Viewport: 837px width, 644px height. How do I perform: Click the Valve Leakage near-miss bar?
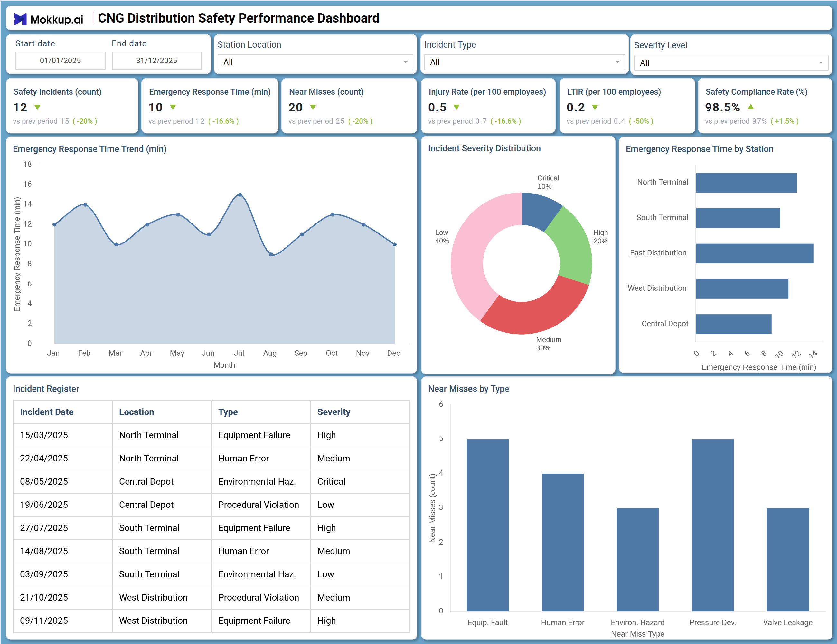point(787,560)
